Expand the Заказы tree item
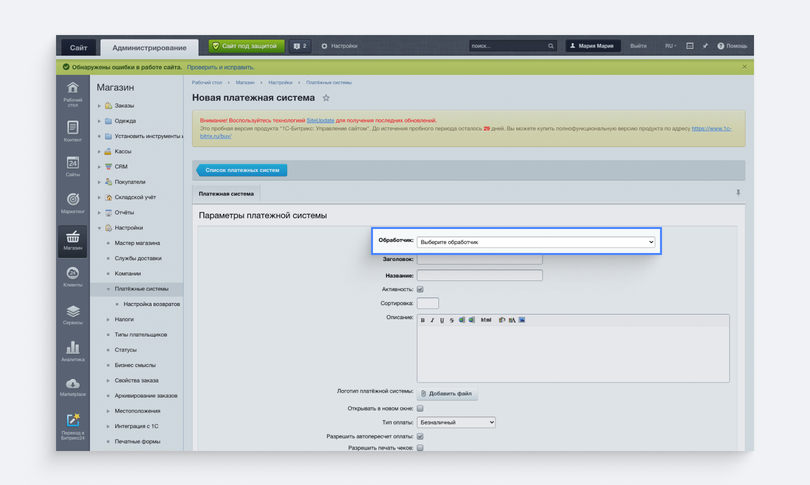 point(99,106)
